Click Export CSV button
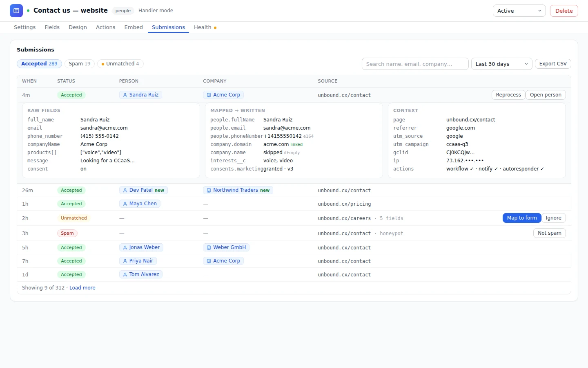Viewport: 588px width, 368px height. click(x=553, y=64)
